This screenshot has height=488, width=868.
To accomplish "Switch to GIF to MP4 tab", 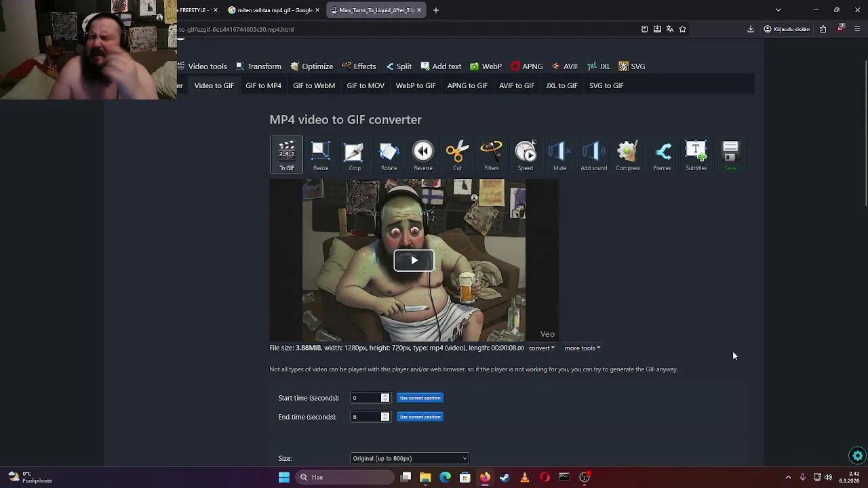I will [263, 85].
